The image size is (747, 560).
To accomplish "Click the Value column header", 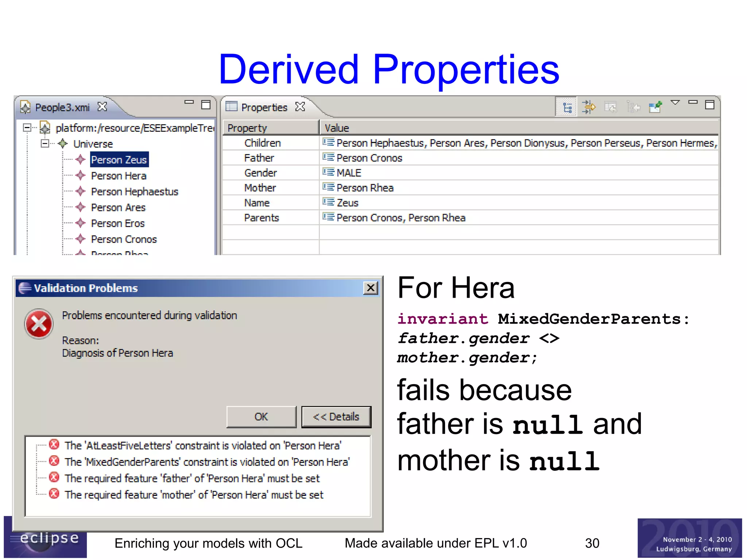I will 519,128.
